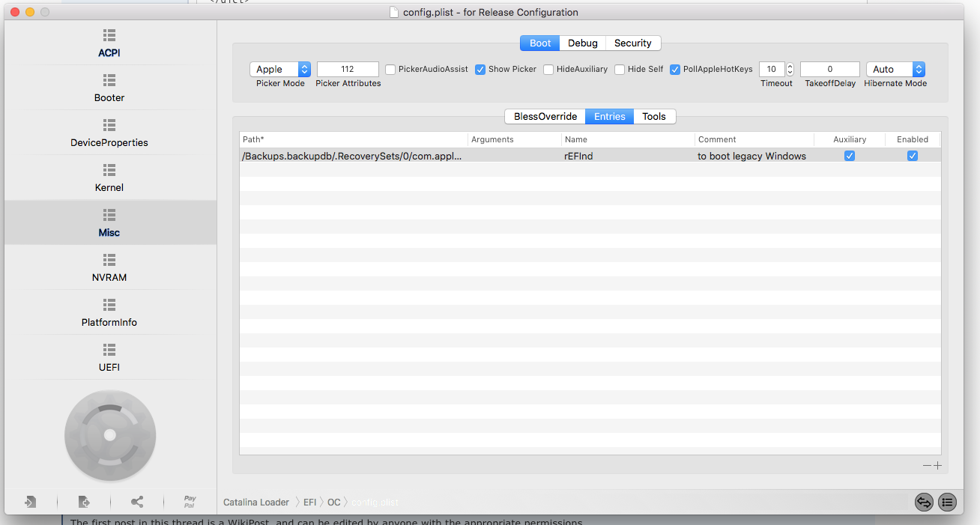
Task: Open the BlessOverride tab
Action: click(x=545, y=116)
